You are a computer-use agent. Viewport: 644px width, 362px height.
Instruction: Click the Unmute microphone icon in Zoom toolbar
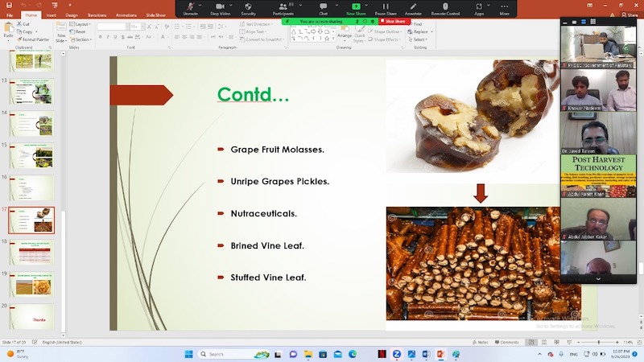click(x=191, y=6)
